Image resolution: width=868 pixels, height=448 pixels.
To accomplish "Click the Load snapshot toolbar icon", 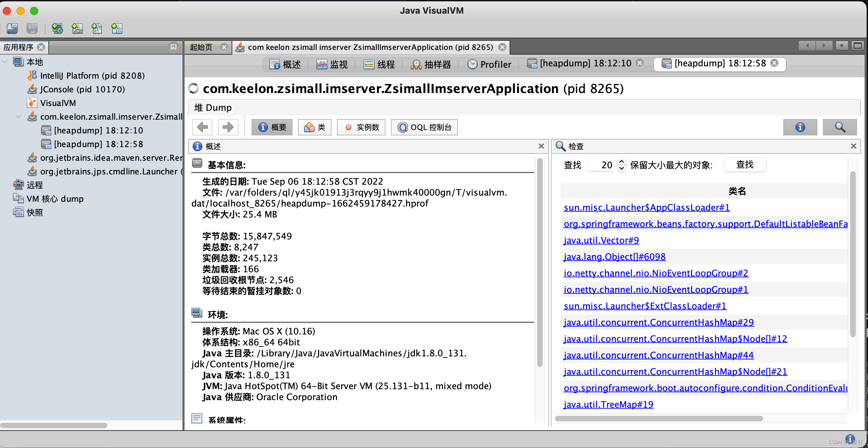I will pos(13,28).
